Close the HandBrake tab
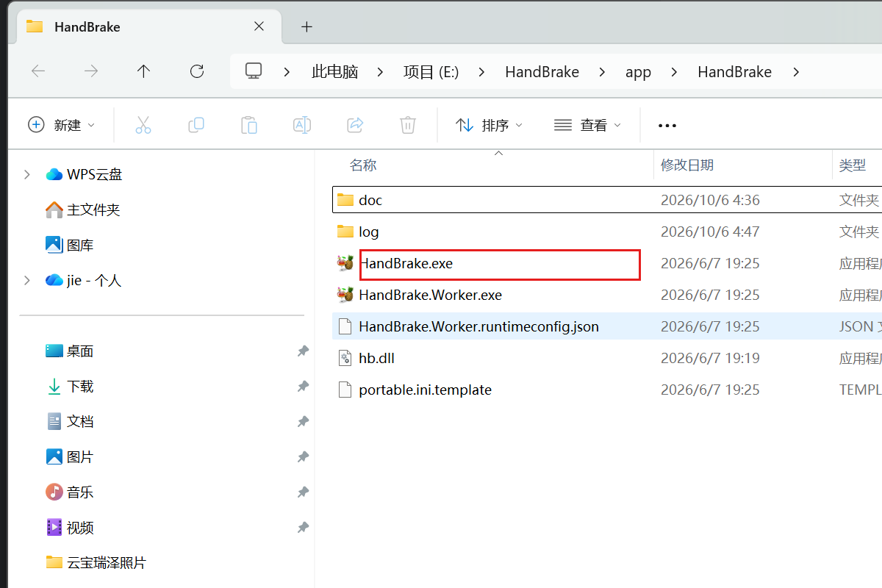Viewport: 882px width, 588px height. (x=259, y=26)
